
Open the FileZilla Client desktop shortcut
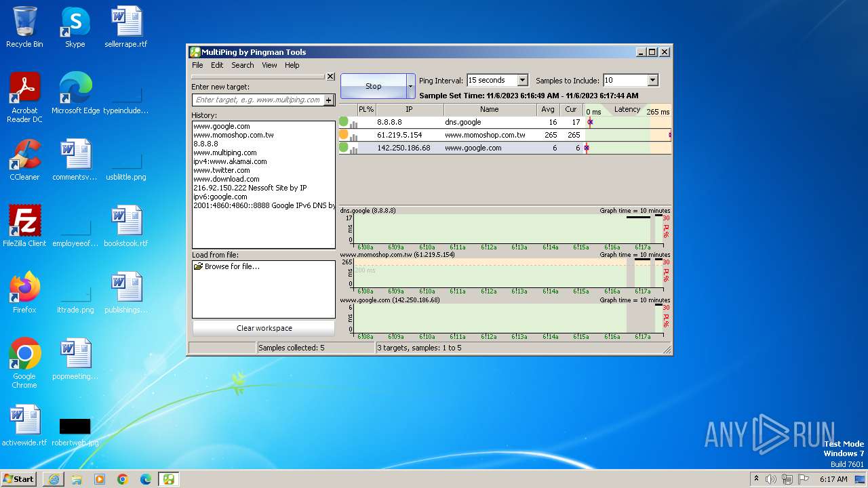[x=24, y=226]
